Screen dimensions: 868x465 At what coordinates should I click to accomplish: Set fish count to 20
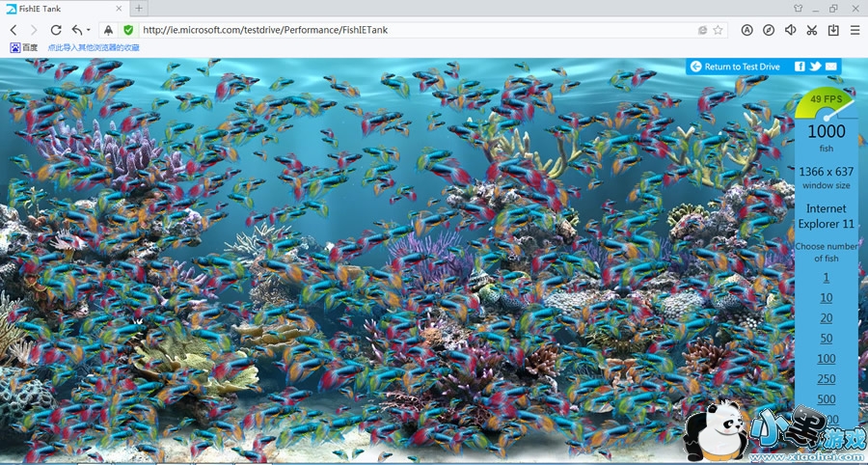pyautogui.click(x=826, y=317)
